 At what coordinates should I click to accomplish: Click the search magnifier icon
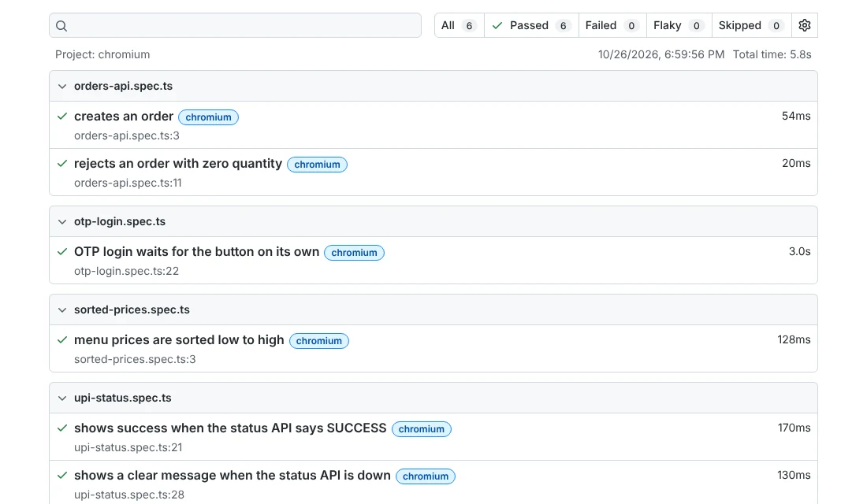(61, 26)
